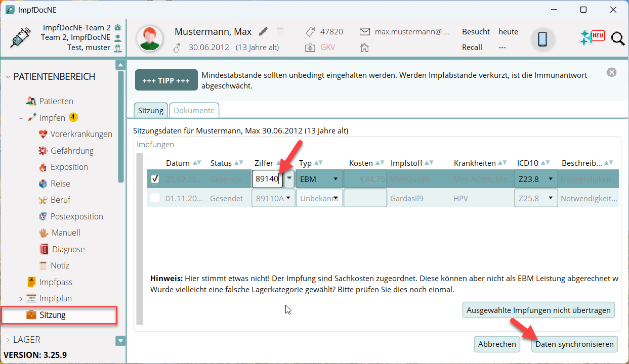Click the magnifying glass search icon
This screenshot has height=364, width=629.
[x=618, y=39]
